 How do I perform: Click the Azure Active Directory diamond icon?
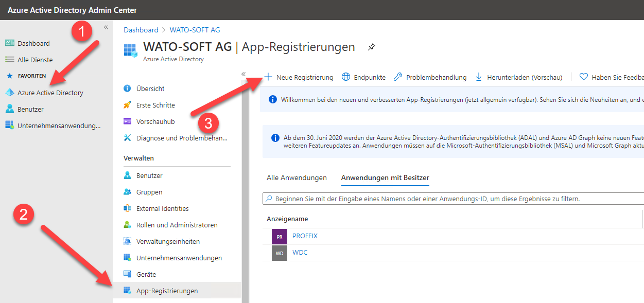pyautogui.click(x=10, y=93)
